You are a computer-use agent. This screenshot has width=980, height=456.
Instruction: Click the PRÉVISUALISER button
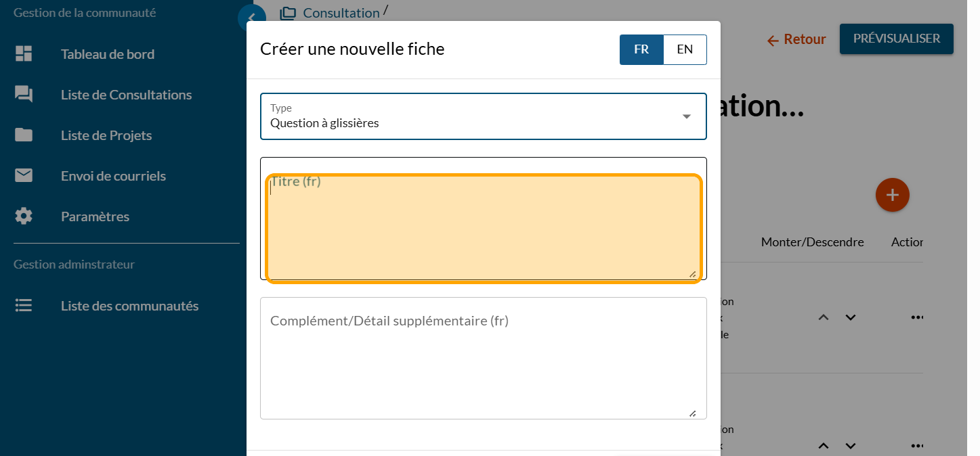point(896,39)
